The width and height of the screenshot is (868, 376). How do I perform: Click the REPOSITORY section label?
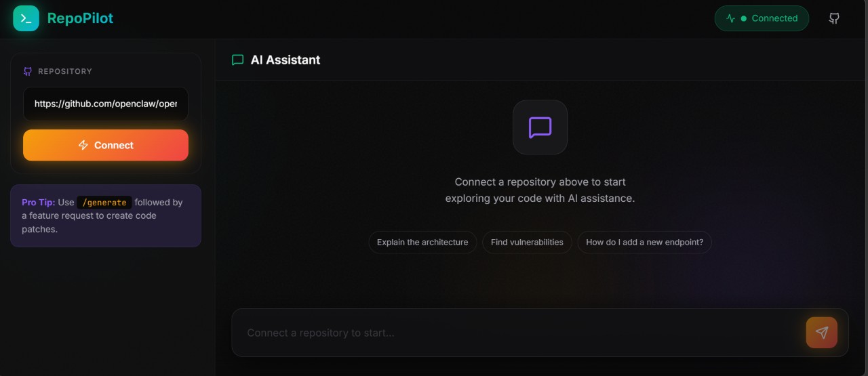65,71
